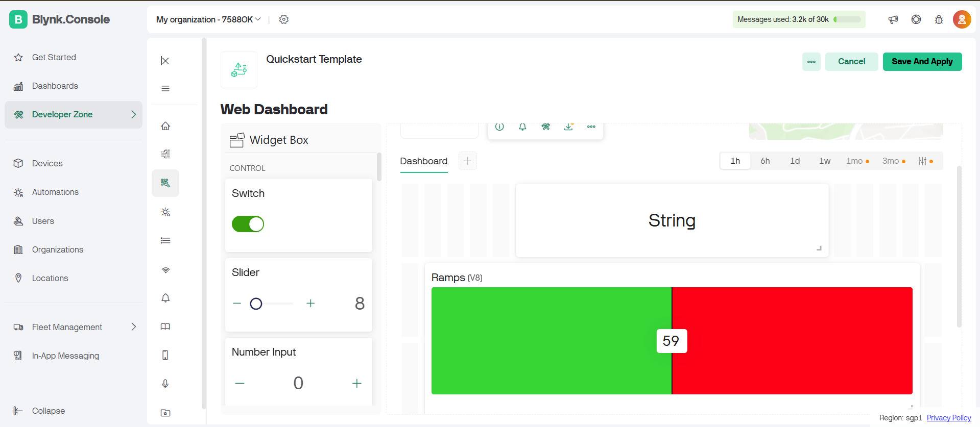Select the String label widget
The height and width of the screenshot is (427, 980).
pos(672,220)
